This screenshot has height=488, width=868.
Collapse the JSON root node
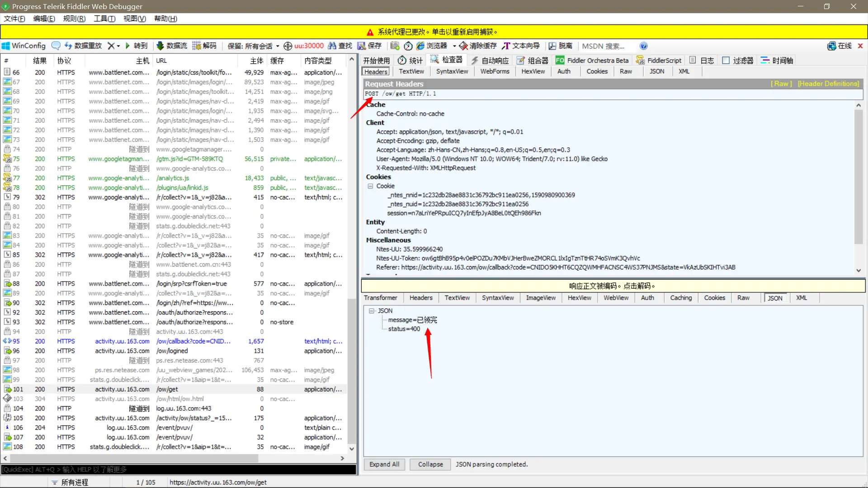click(x=372, y=311)
